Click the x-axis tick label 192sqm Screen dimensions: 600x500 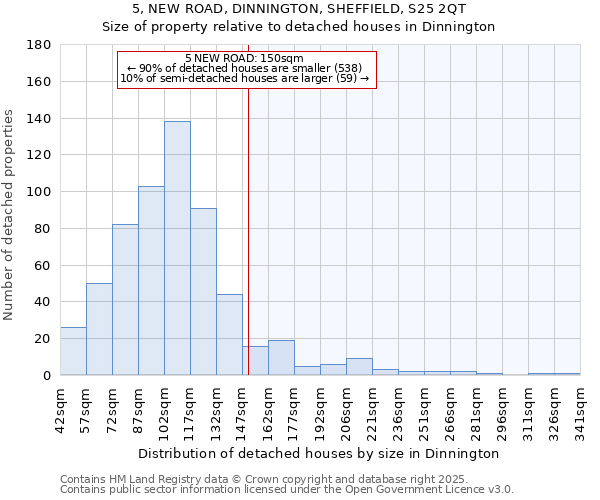tap(321, 415)
